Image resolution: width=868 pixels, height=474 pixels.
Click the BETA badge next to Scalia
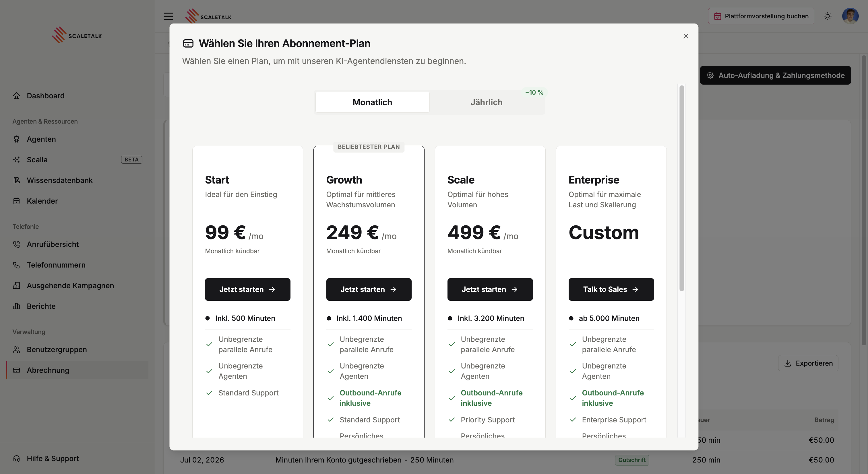(x=131, y=159)
